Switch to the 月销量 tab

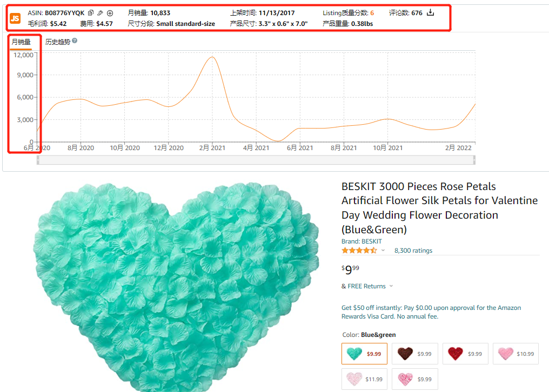(x=21, y=42)
